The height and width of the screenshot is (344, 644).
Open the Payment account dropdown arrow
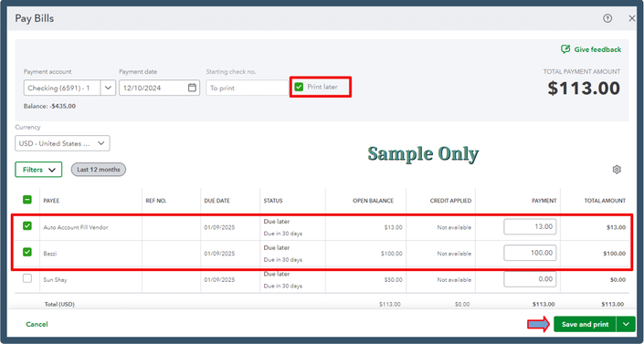(x=108, y=88)
